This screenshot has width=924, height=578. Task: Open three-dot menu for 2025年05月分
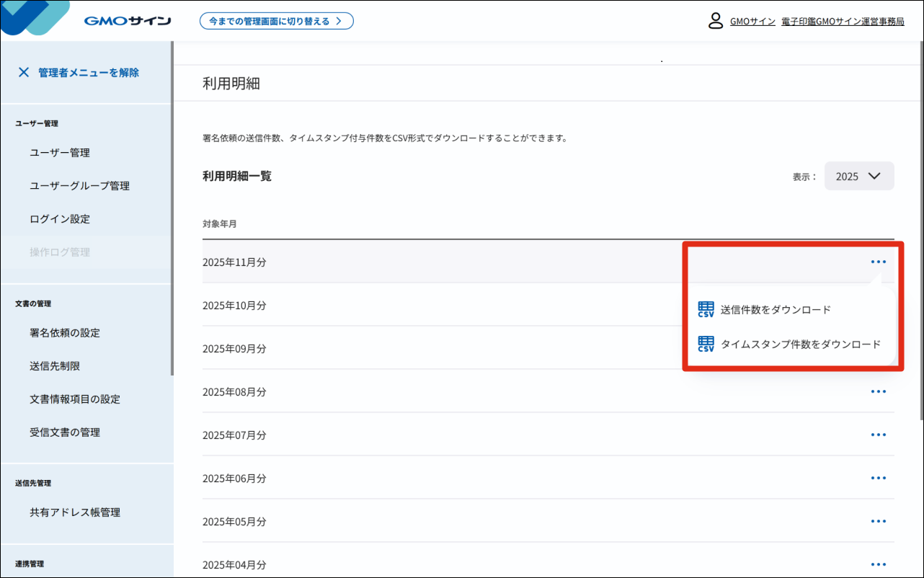click(x=878, y=521)
